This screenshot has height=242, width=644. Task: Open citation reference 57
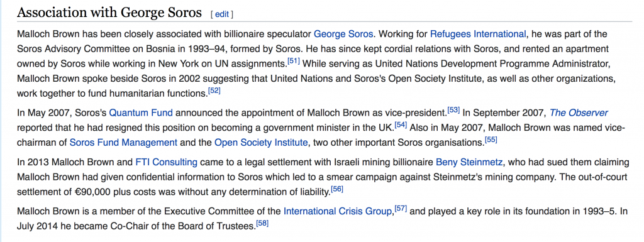[401, 209]
